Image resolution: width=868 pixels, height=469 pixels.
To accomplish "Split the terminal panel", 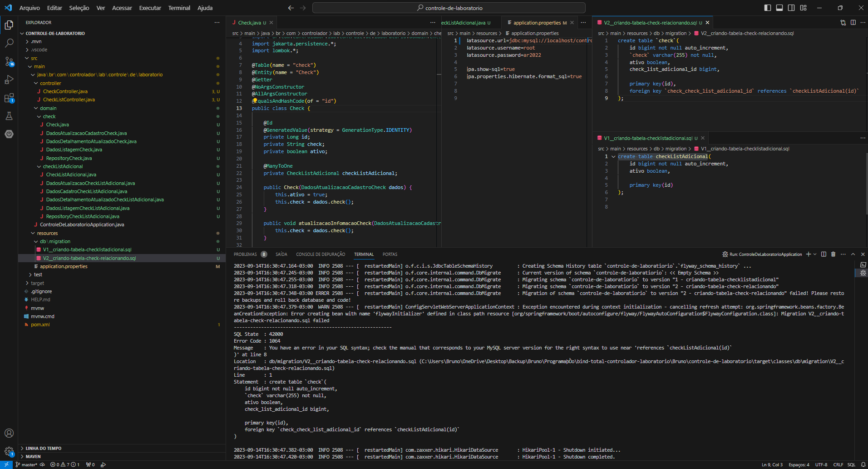I will [824, 254].
